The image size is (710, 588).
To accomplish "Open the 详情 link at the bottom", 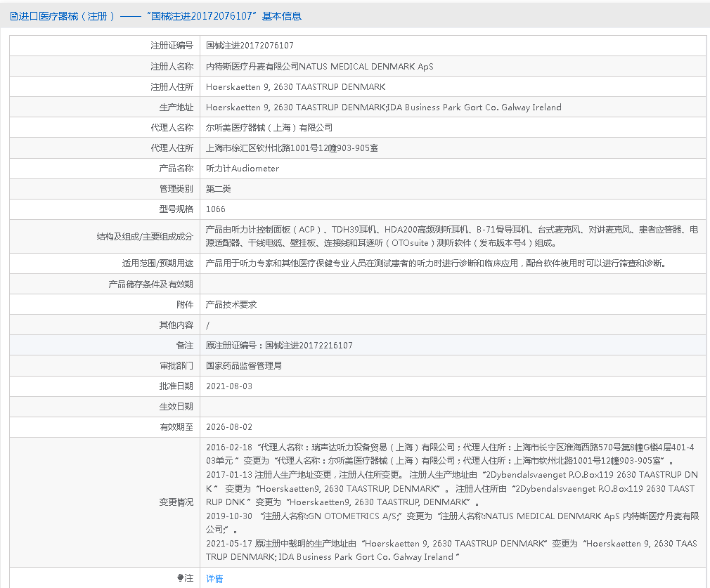I will (x=214, y=579).
